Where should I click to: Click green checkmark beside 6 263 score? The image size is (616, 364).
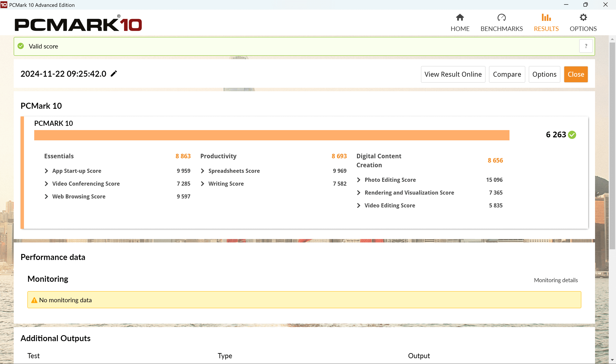(x=572, y=135)
